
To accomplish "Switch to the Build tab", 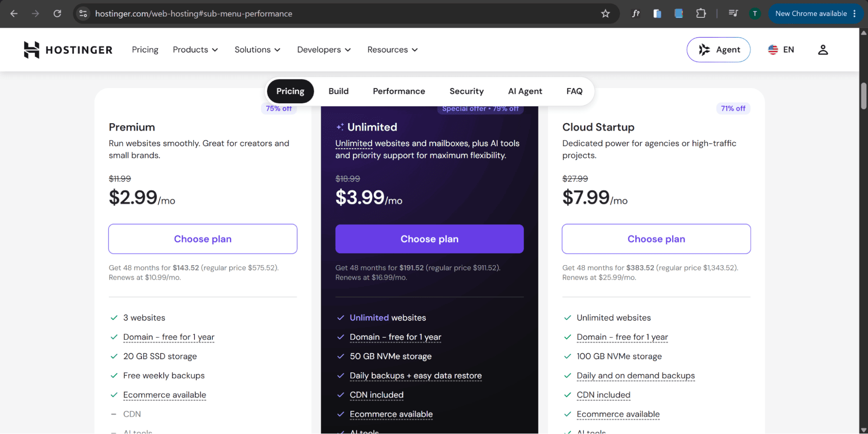I will pos(339,91).
